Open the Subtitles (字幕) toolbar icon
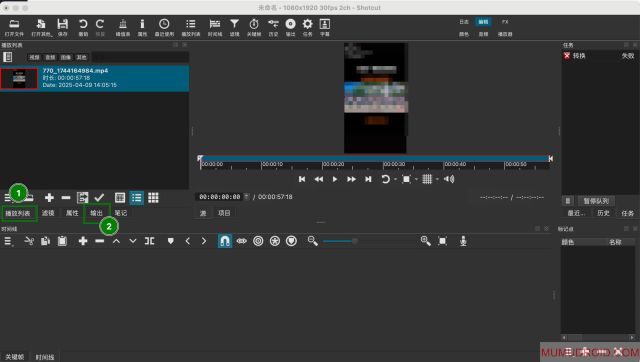Image resolution: width=640 pixels, height=362 pixels. tap(324, 24)
